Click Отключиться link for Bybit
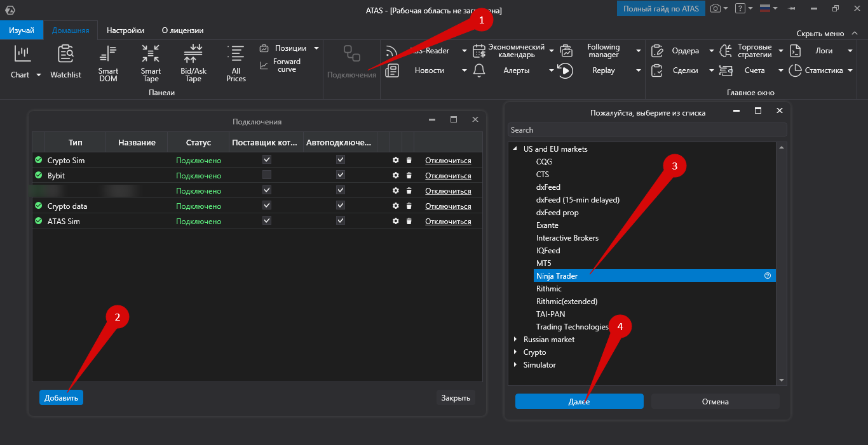The width and height of the screenshot is (868, 445). [x=448, y=176]
